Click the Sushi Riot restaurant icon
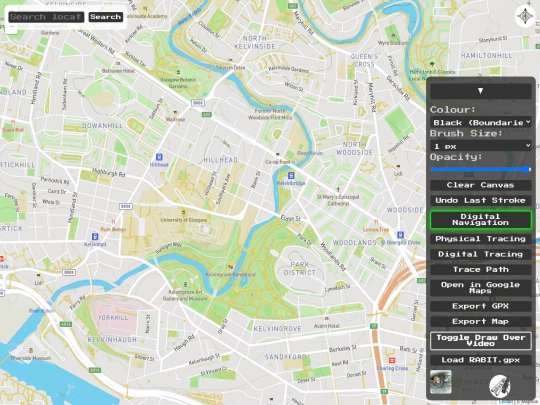This screenshot has width=540, height=405. [13, 122]
